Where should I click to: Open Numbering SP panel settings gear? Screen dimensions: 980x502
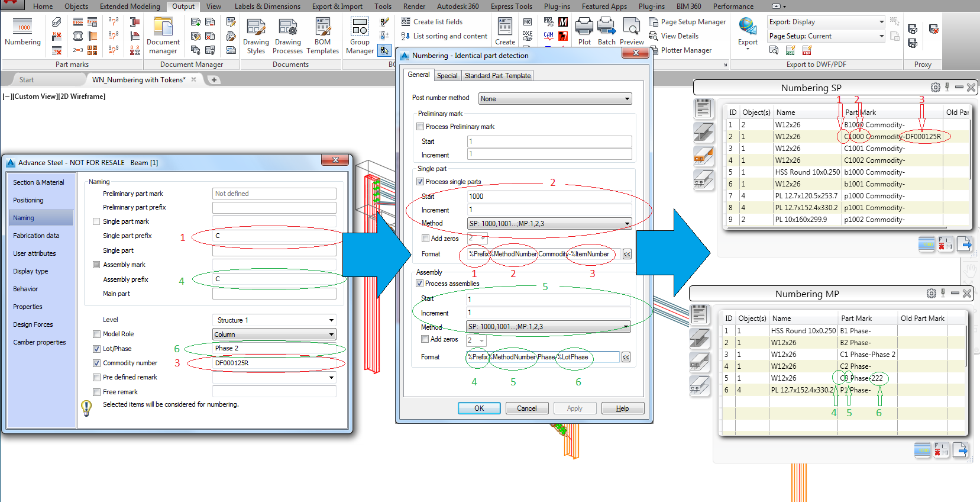935,88
